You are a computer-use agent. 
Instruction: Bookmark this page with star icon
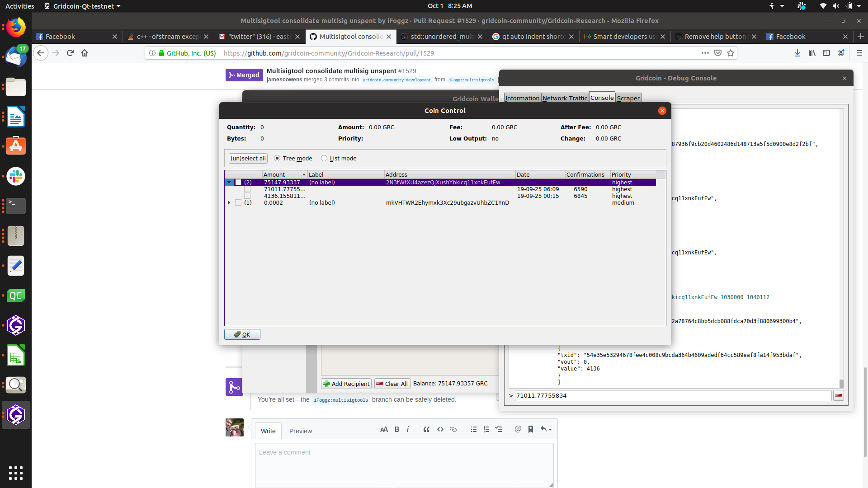(x=731, y=53)
